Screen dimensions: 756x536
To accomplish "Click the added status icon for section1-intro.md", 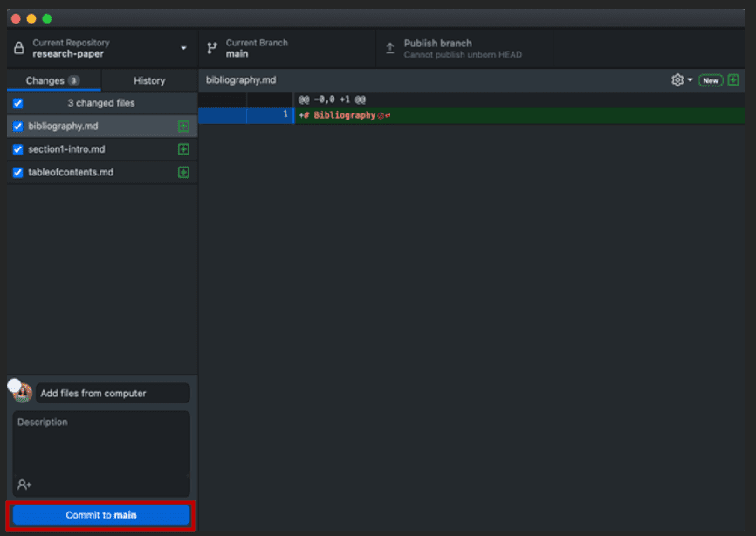I will [183, 149].
